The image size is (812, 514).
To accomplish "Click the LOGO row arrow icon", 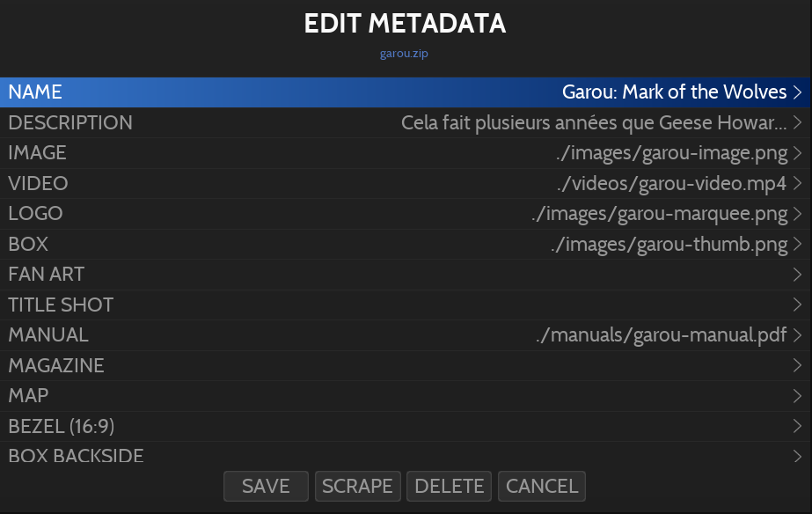I will [797, 214].
